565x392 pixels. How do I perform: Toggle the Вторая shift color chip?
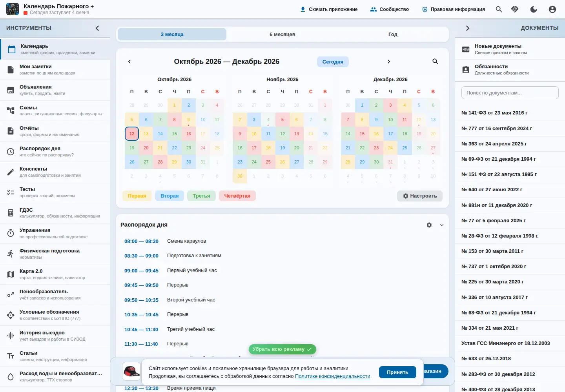[169, 196]
